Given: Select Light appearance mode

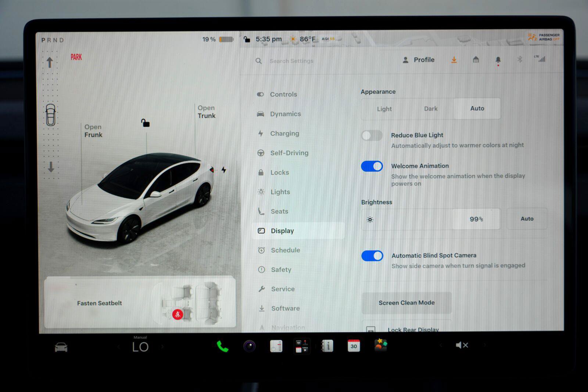Looking at the screenshot, I should 384,109.
